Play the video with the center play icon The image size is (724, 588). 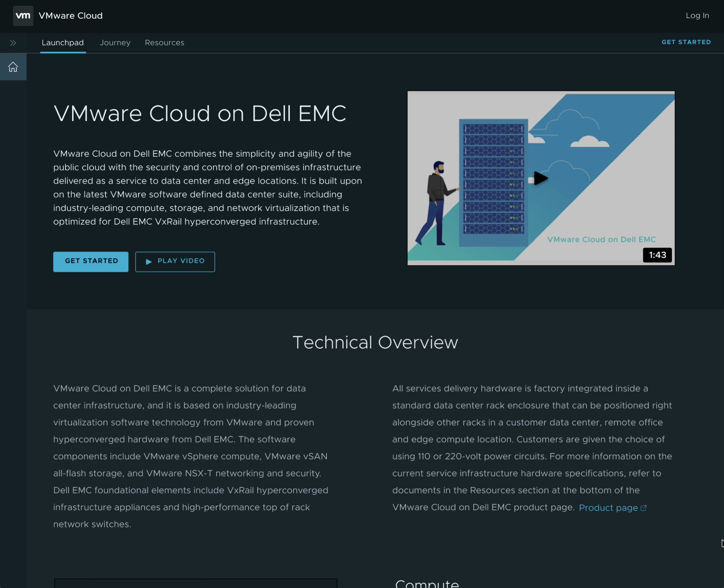[x=541, y=178]
